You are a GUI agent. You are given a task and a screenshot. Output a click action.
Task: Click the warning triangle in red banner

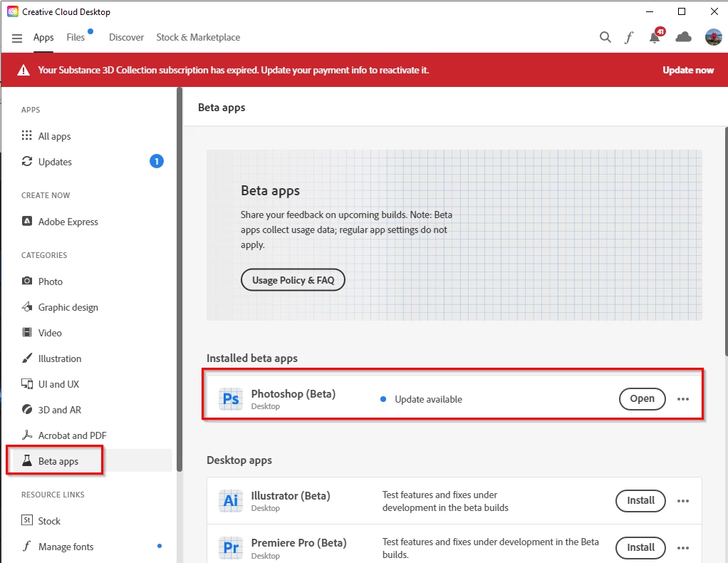(x=24, y=70)
